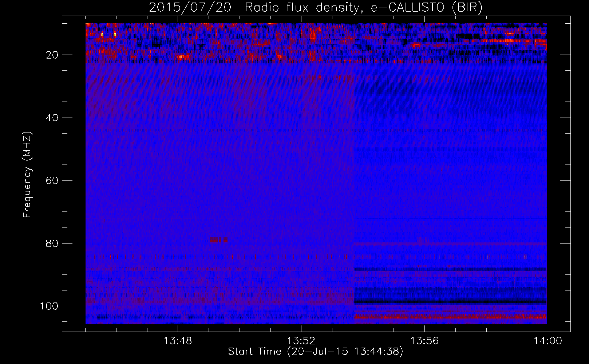The width and height of the screenshot is (589, 364).
Task: Click the red burst feature near 80 MHz
Action: pos(218,240)
